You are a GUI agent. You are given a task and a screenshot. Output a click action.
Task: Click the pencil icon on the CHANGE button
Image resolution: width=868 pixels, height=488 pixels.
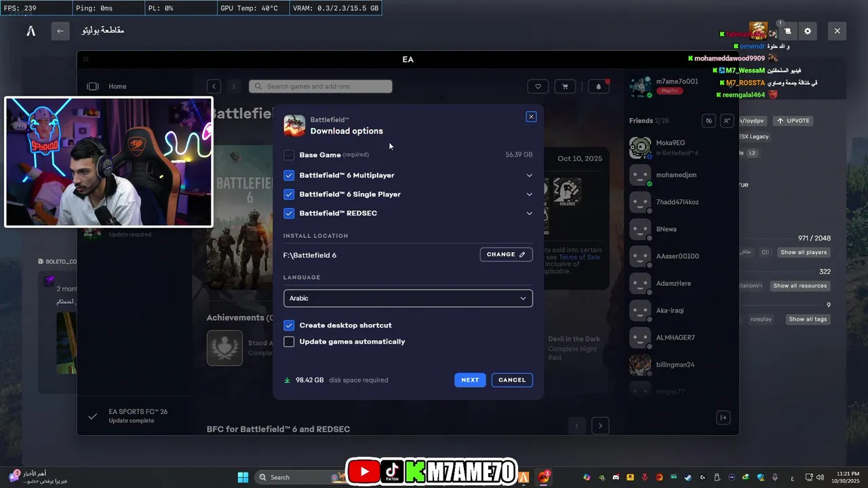click(x=522, y=254)
